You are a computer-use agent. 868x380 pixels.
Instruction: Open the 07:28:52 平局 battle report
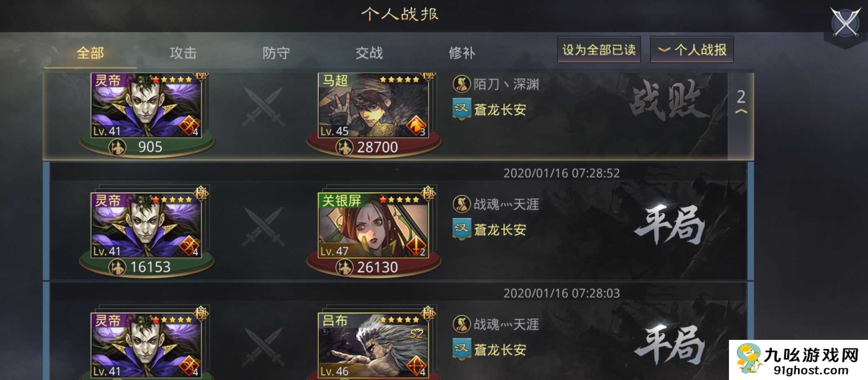398,221
